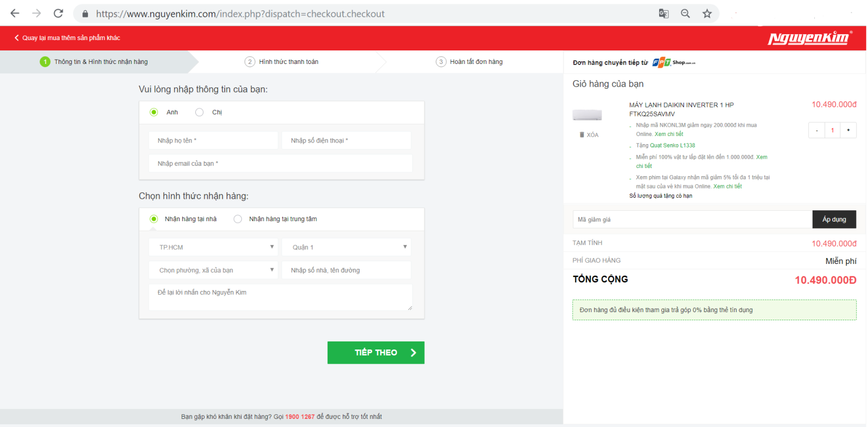Go to step 2 Hình thức thanh toán
This screenshot has height=427, width=868.
[x=282, y=62]
